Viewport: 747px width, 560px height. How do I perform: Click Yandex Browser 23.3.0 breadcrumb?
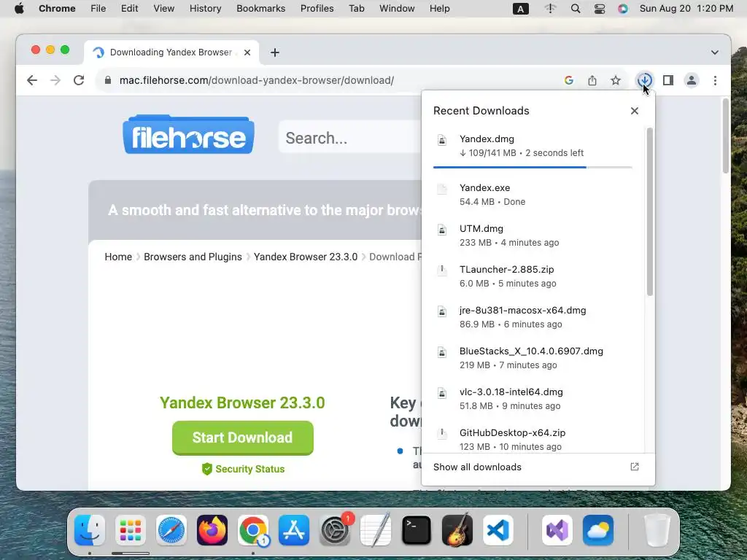pyautogui.click(x=306, y=257)
